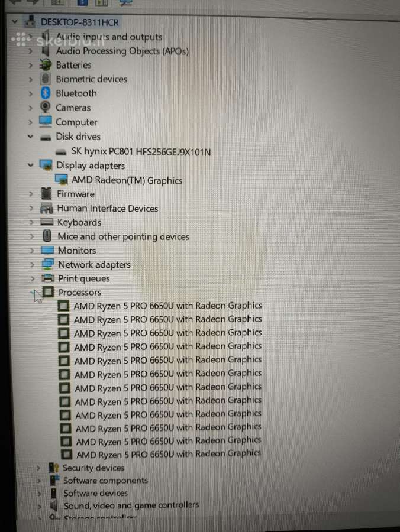Screen dimensions: 400x532
Task: Expand the Network adapters node arrow
Action: coord(33,264)
